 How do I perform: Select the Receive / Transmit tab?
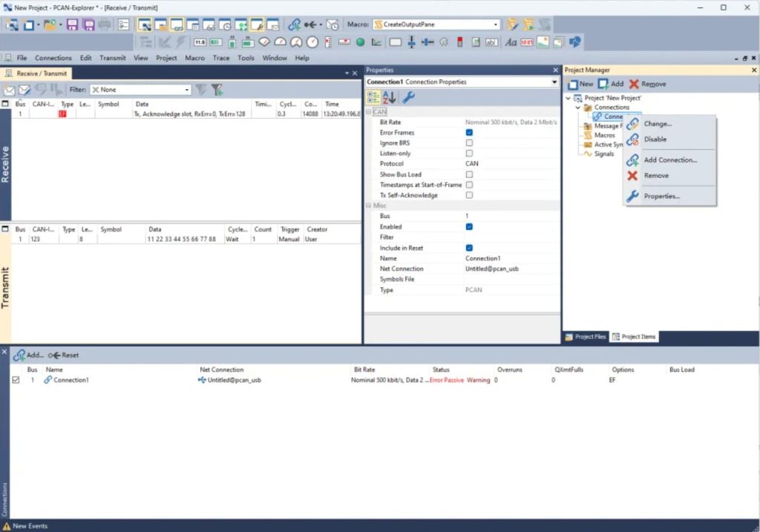click(x=36, y=73)
